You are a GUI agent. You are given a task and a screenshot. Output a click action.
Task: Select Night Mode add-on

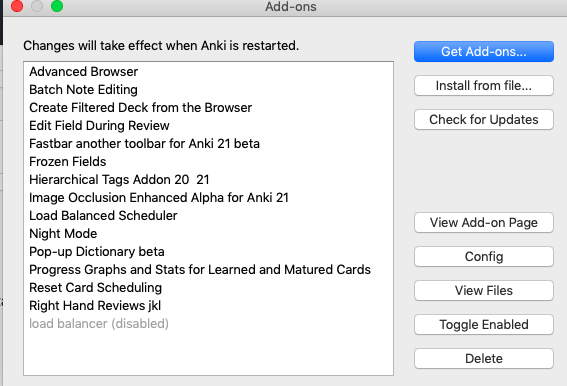[x=208, y=234]
